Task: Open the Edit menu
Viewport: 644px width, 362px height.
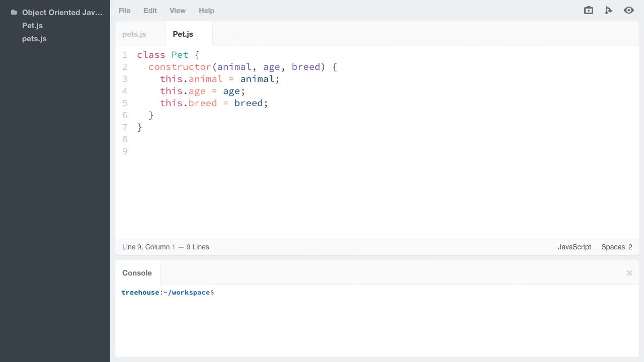Action: click(150, 11)
